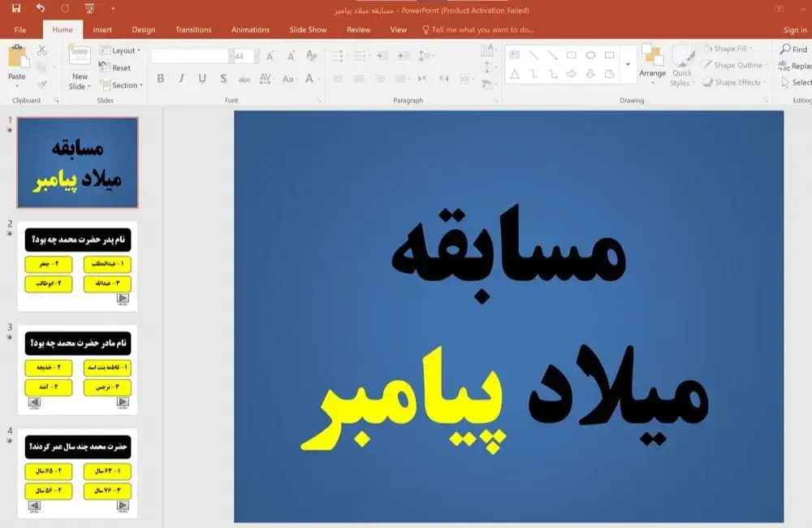Justify text icon
The image size is (812, 528).
[x=401, y=79]
